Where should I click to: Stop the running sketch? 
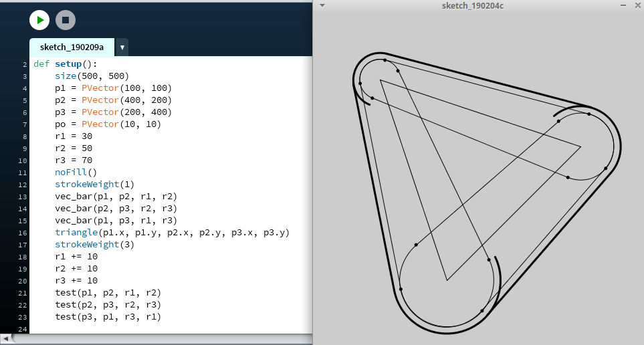coord(65,20)
